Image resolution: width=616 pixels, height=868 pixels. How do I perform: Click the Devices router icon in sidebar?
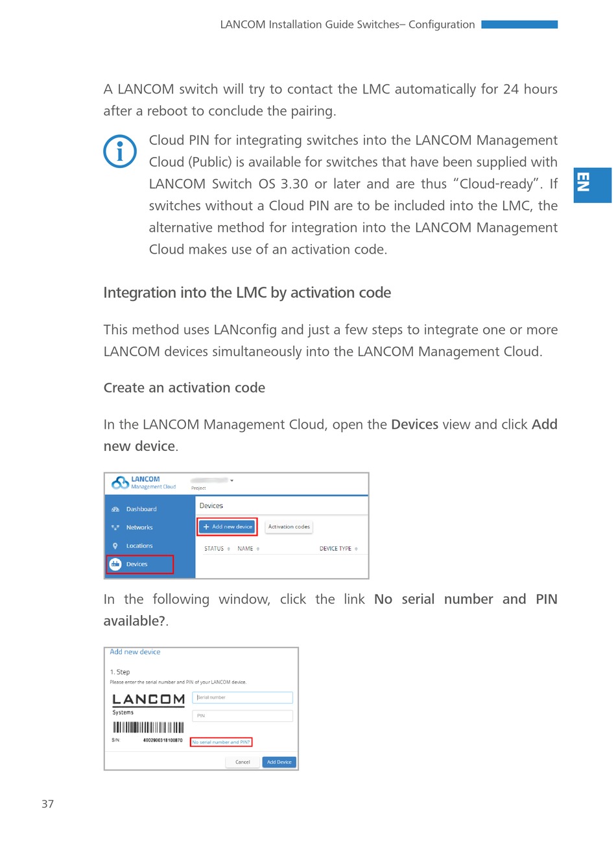[115, 564]
